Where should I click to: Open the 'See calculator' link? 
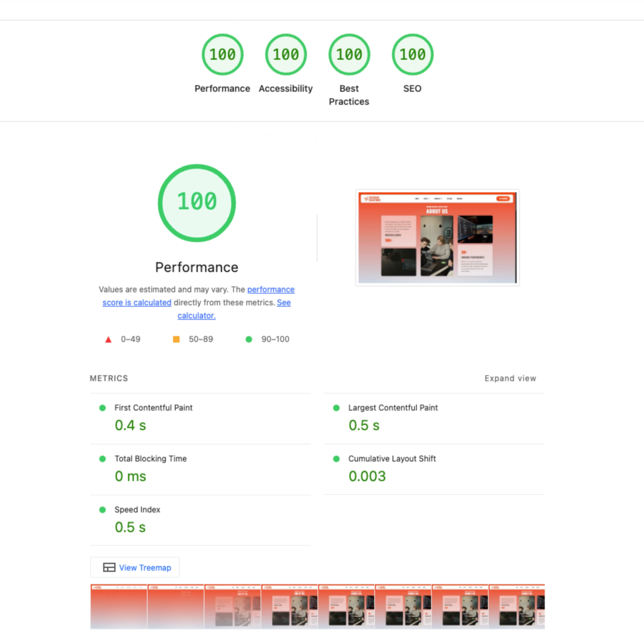click(x=196, y=315)
